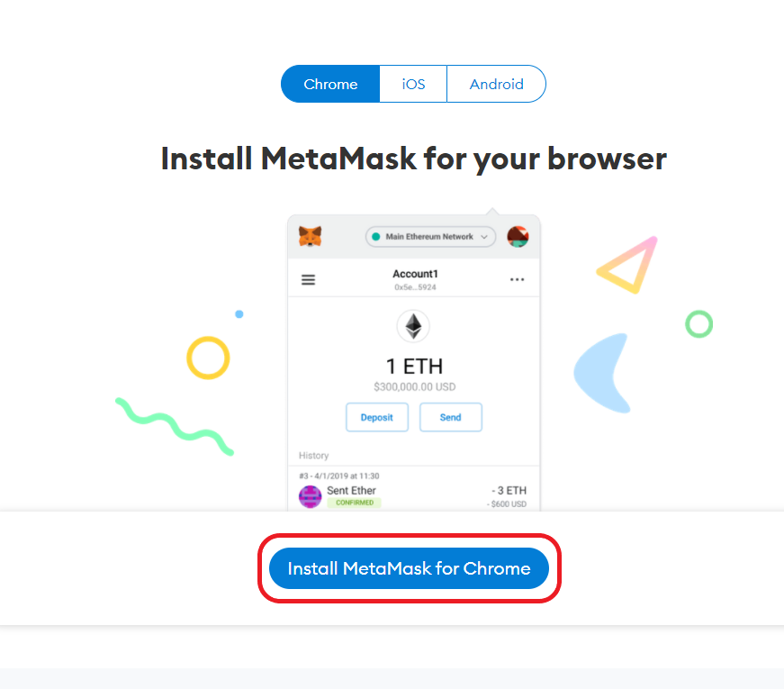Click the round account avatar icon
This screenshot has width=784, height=689.
click(x=518, y=237)
